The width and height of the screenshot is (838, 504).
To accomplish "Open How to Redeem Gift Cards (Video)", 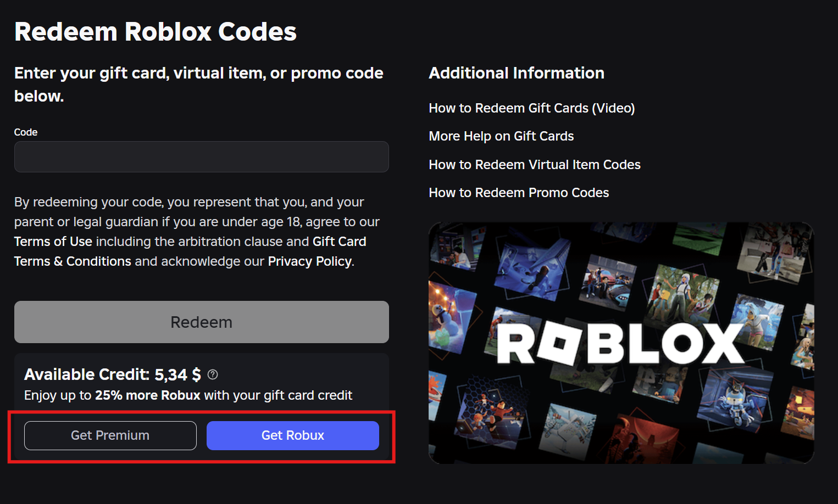I will tap(531, 108).
